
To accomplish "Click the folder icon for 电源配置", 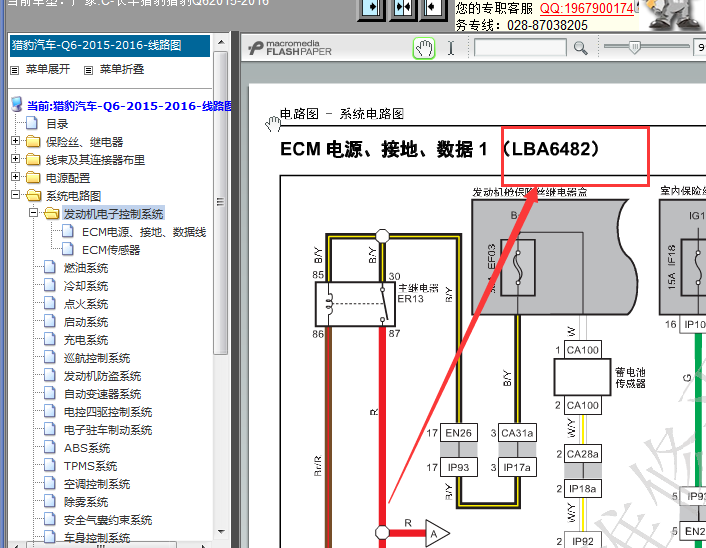I will tap(33, 177).
